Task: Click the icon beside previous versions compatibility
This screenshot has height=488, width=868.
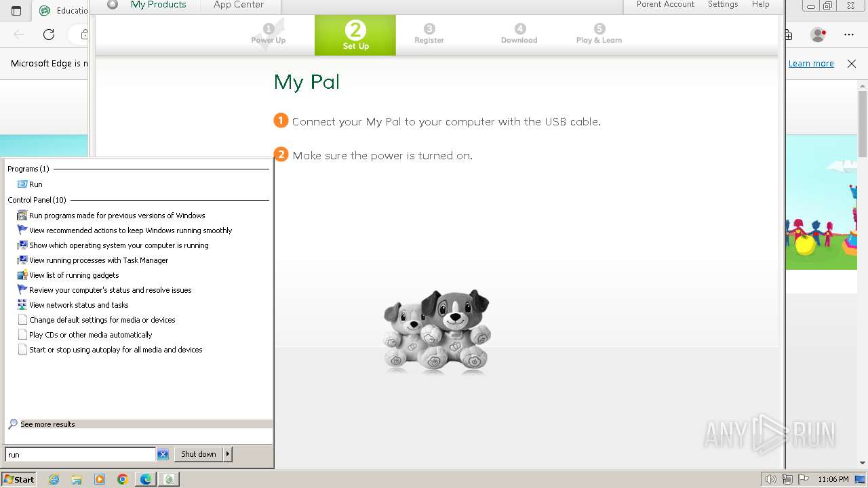Action: point(22,216)
